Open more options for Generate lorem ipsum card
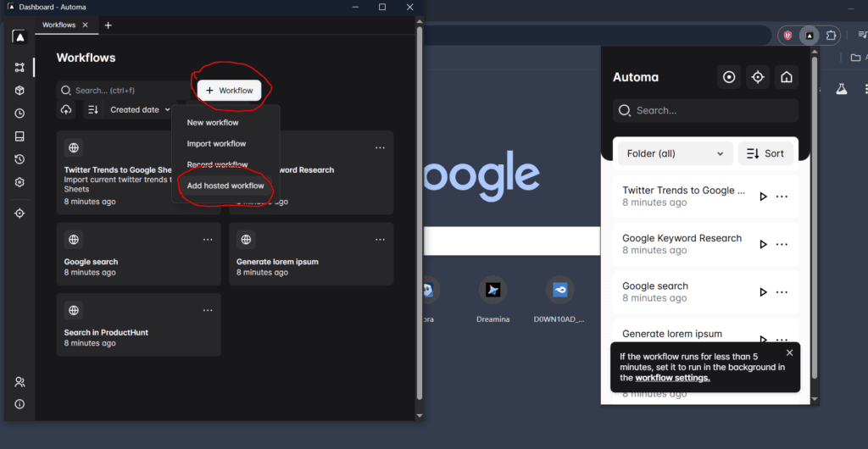 coord(380,240)
